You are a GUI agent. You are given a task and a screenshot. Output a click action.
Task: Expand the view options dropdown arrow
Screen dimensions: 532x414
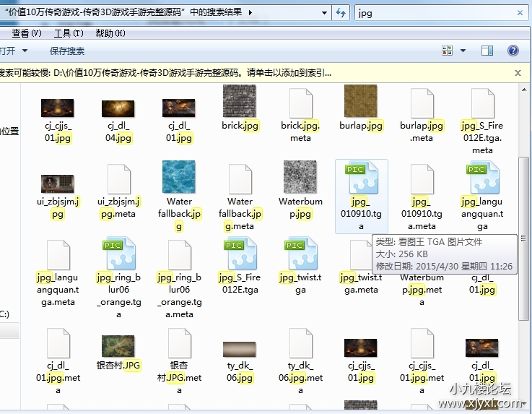(463, 51)
